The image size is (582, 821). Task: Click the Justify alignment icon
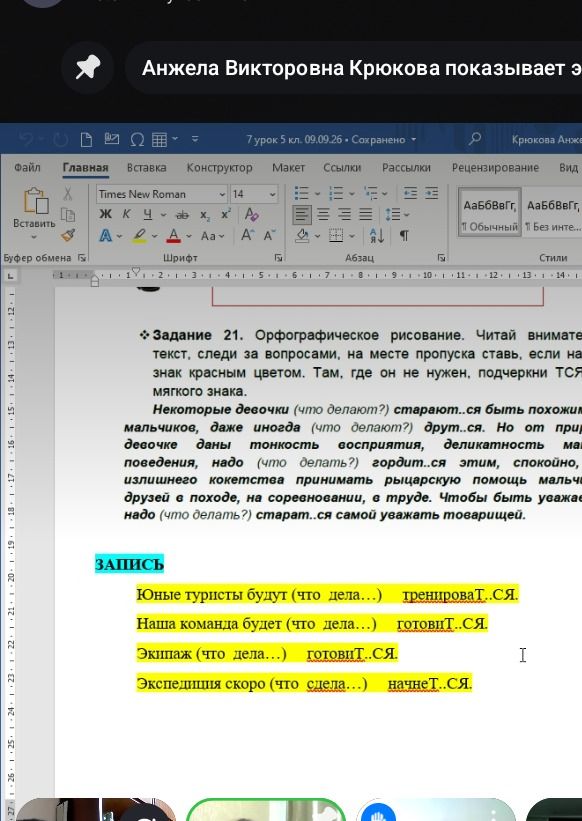[x=365, y=214]
